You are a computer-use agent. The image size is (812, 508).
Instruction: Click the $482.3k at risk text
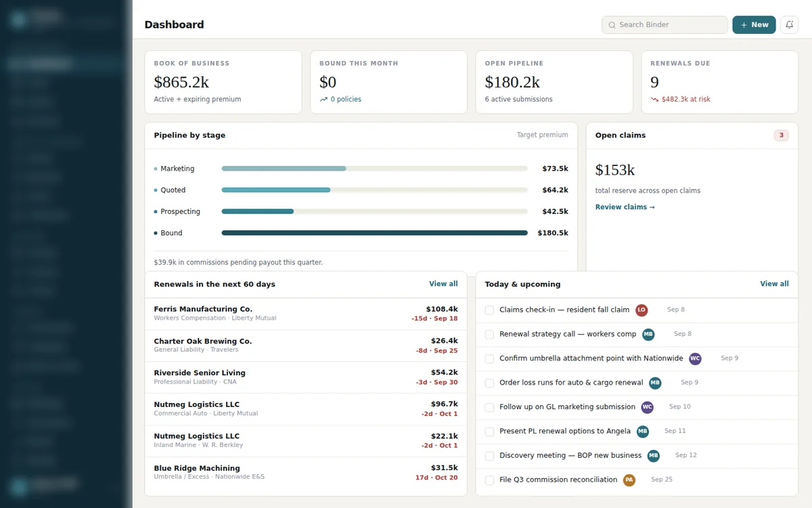686,100
